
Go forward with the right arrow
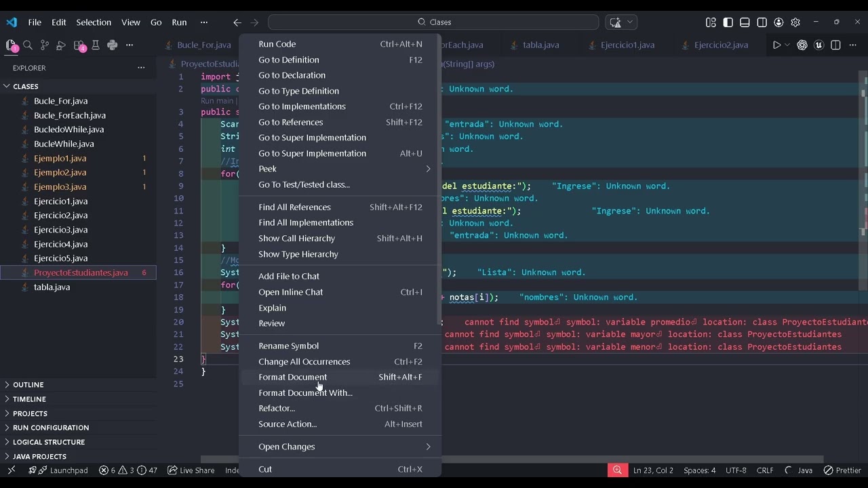(x=255, y=22)
